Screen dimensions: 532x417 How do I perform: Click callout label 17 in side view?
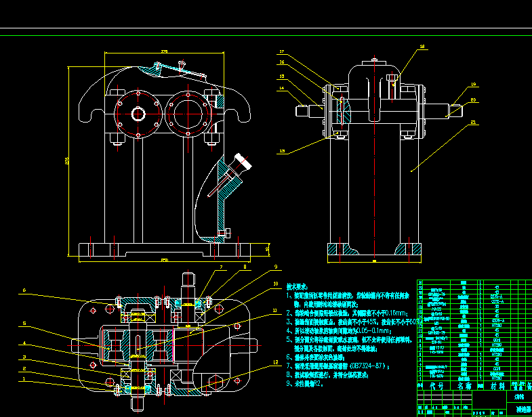click(282, 52)
